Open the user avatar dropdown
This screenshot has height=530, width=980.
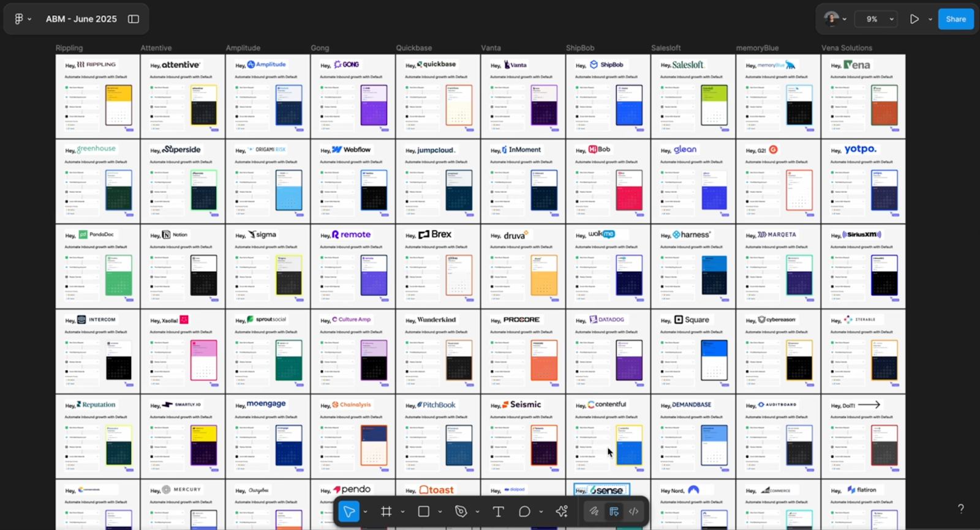coord(835,19)
